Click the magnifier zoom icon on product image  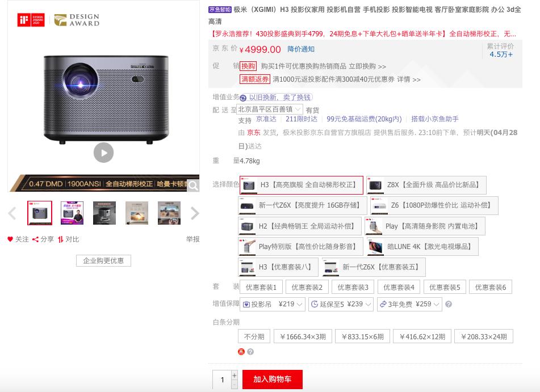pyautogui.click(x=193, y=186)
